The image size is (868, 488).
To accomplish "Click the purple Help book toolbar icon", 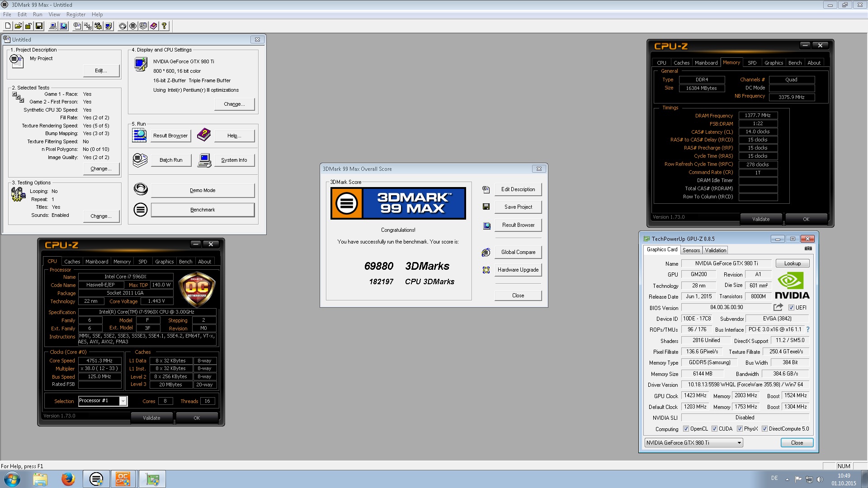I will [x=154, y=26].
